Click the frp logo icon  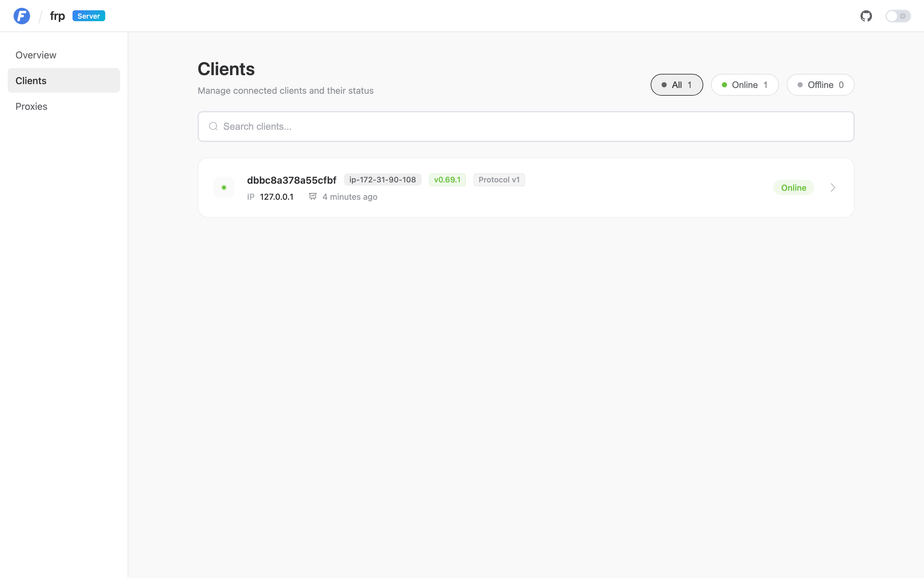pos(22,16)
